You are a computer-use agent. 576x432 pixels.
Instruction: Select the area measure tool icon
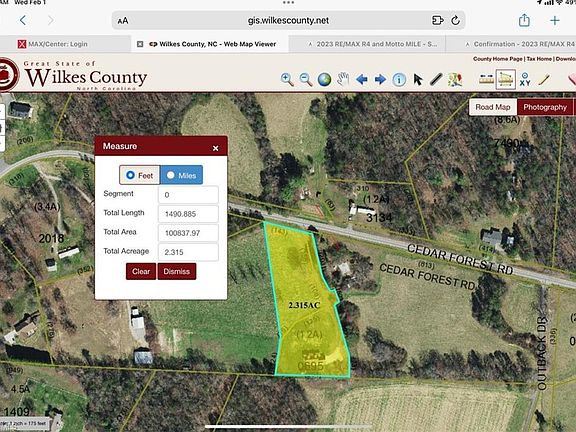point(505,79)
